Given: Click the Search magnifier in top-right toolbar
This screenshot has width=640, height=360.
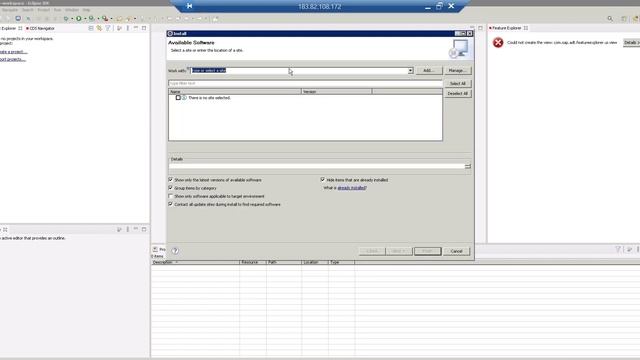Looking at the screenshot, I should click(610, 19).
